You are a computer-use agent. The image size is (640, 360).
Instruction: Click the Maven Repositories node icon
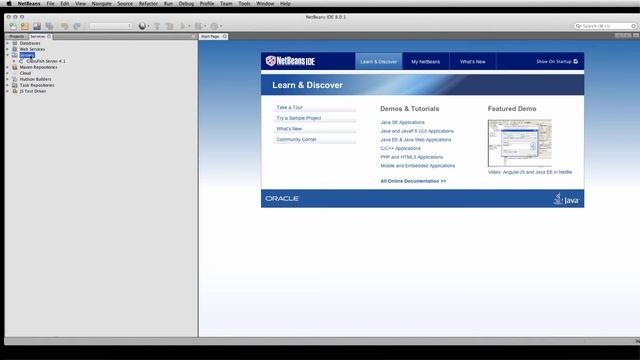tap(15, 67)
